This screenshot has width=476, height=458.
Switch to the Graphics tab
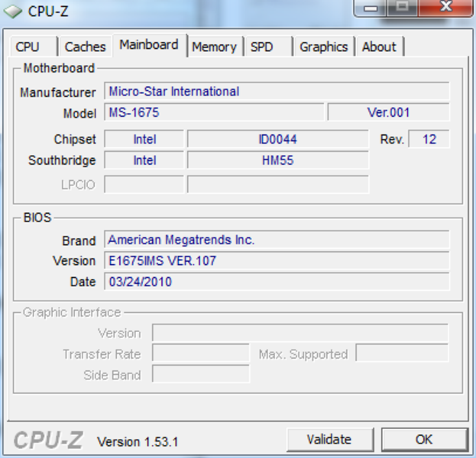coord(324,47)
